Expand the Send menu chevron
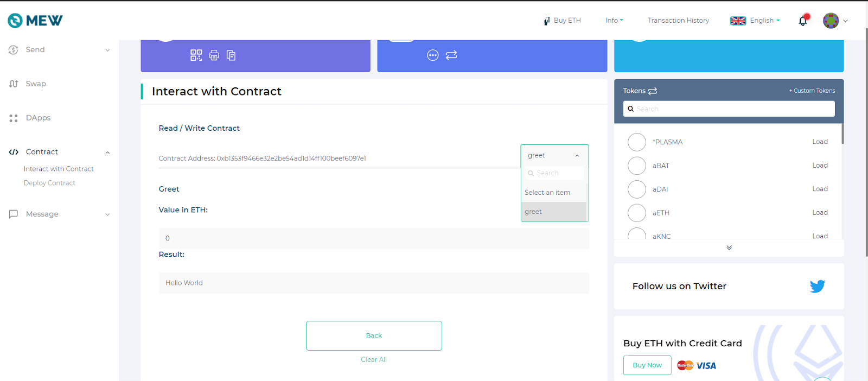868x381 pixels. click(107, 50)
